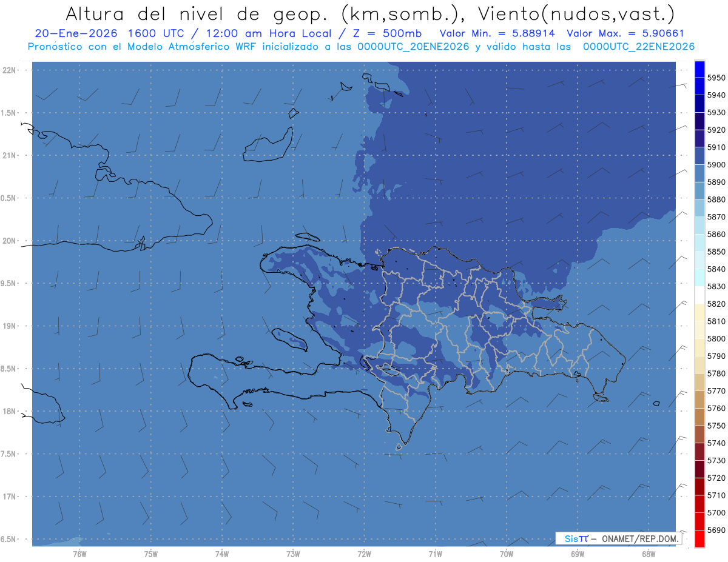Click the legend value 5740

click(716, 443)
